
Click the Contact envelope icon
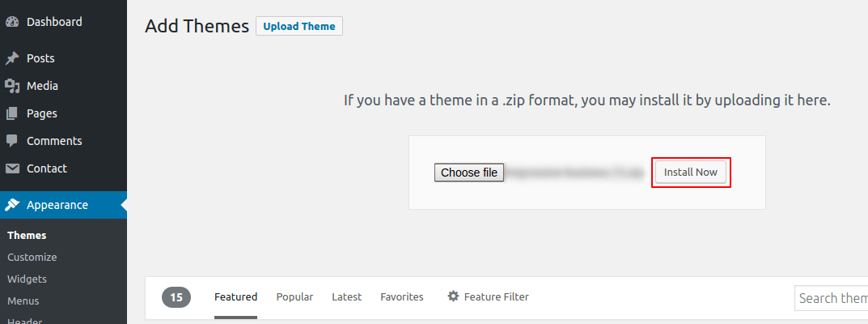[12, 168]
